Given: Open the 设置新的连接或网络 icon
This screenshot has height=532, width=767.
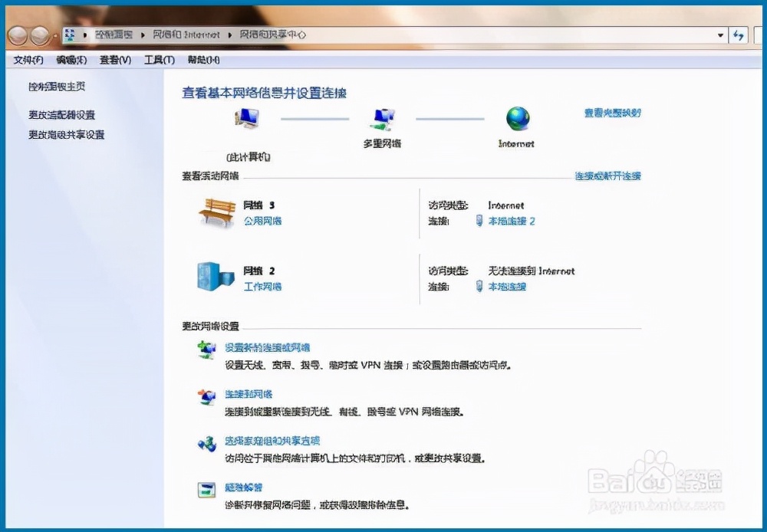Looking at the screenshot, I should [206, 349].
